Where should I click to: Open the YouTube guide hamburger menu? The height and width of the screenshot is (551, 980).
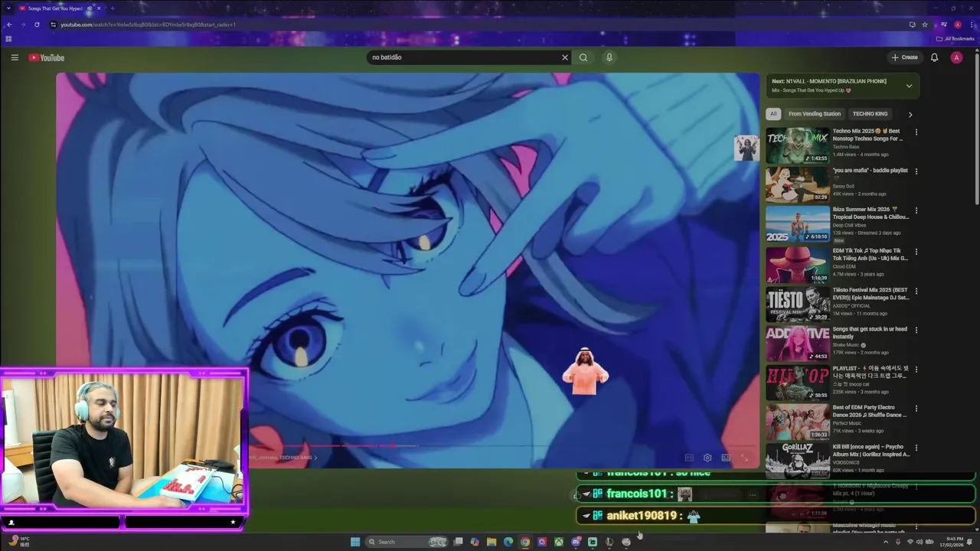[x=15, y=57]
